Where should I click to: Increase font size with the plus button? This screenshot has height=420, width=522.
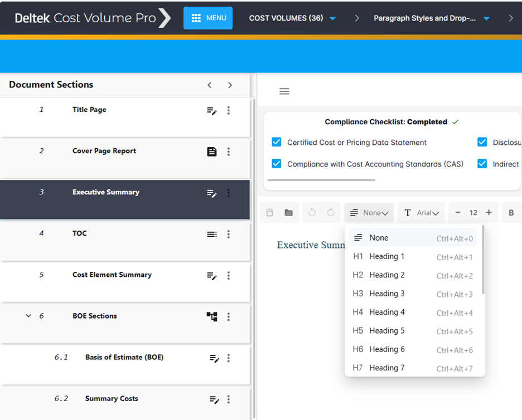[489, 213]
